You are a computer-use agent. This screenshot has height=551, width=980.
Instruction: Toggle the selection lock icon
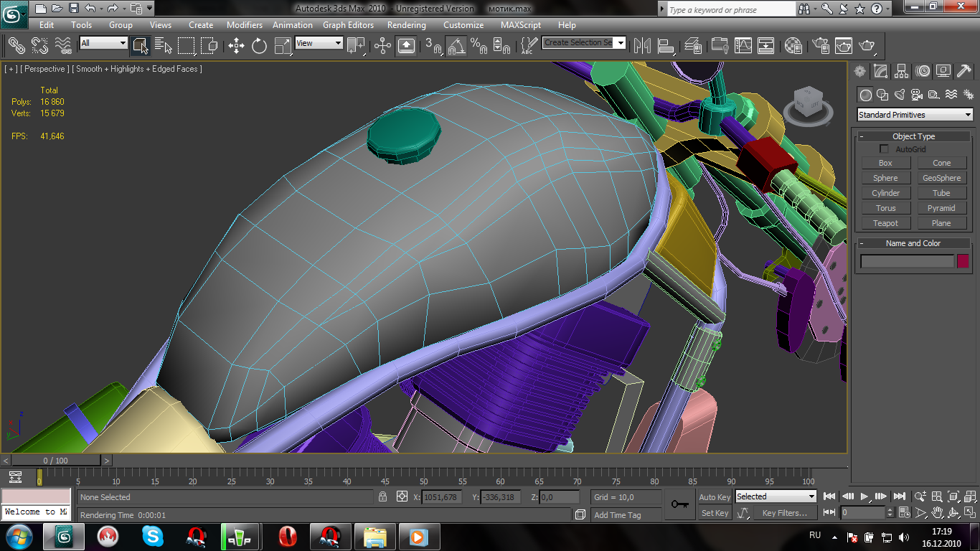[x=382, y=497]
